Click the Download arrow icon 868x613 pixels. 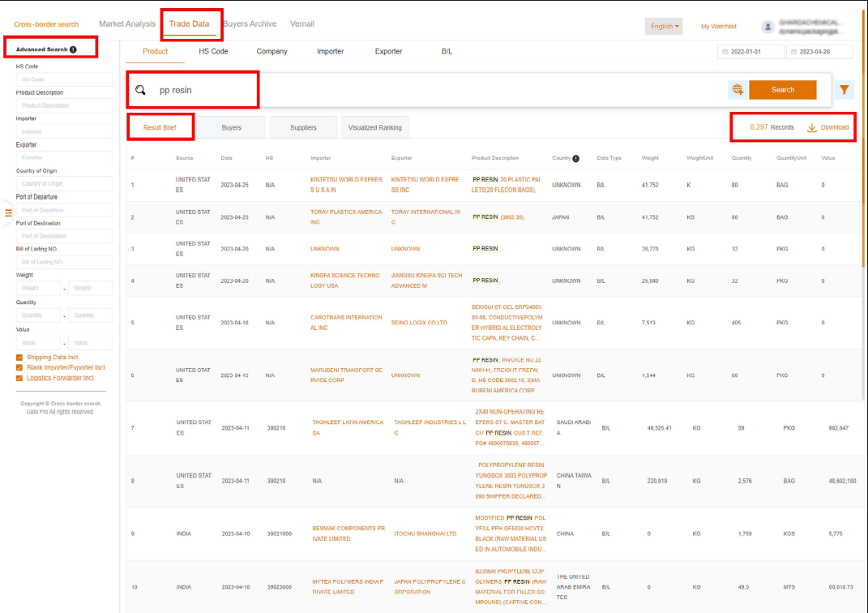[811, 127]
